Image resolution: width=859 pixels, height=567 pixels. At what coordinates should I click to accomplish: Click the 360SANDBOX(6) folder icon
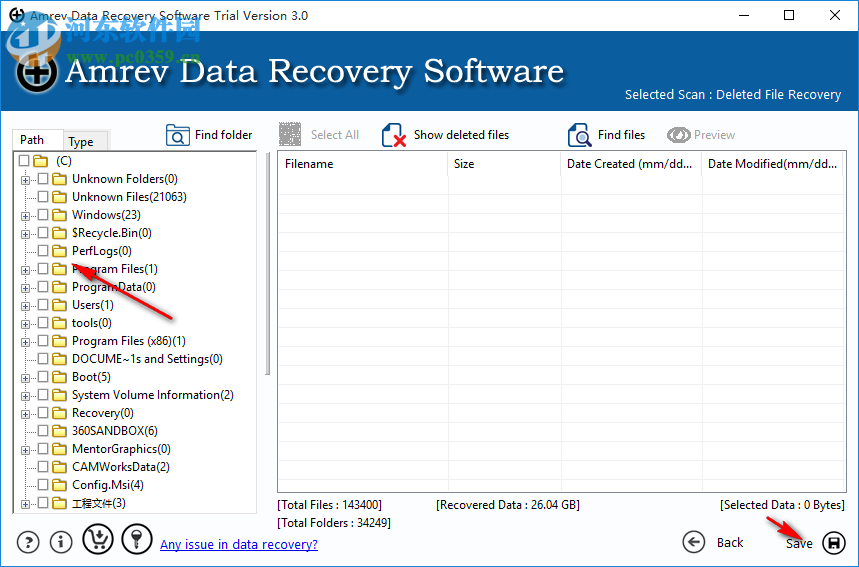[59, 431]
